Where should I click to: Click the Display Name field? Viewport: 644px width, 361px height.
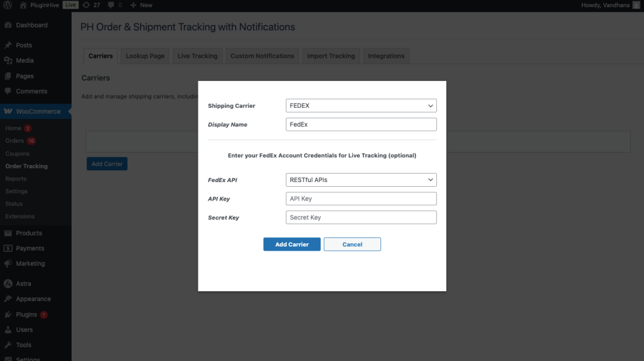[x=361, y=124]
